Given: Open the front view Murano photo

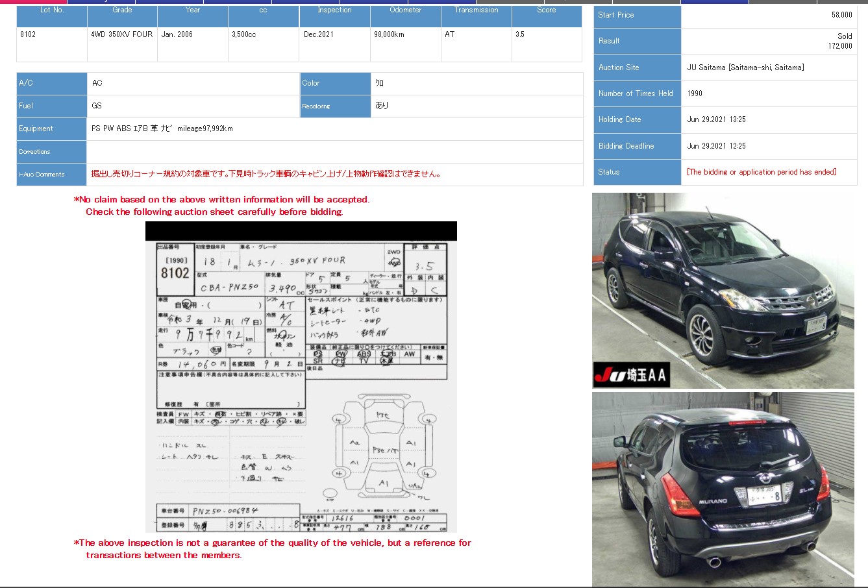Looking at the screenshot, I should tap(723, 290).
